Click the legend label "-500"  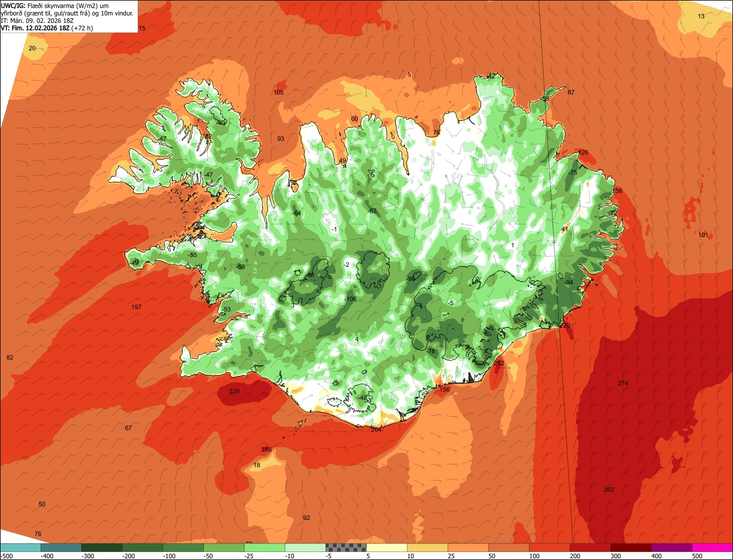(x=7, y=556)
